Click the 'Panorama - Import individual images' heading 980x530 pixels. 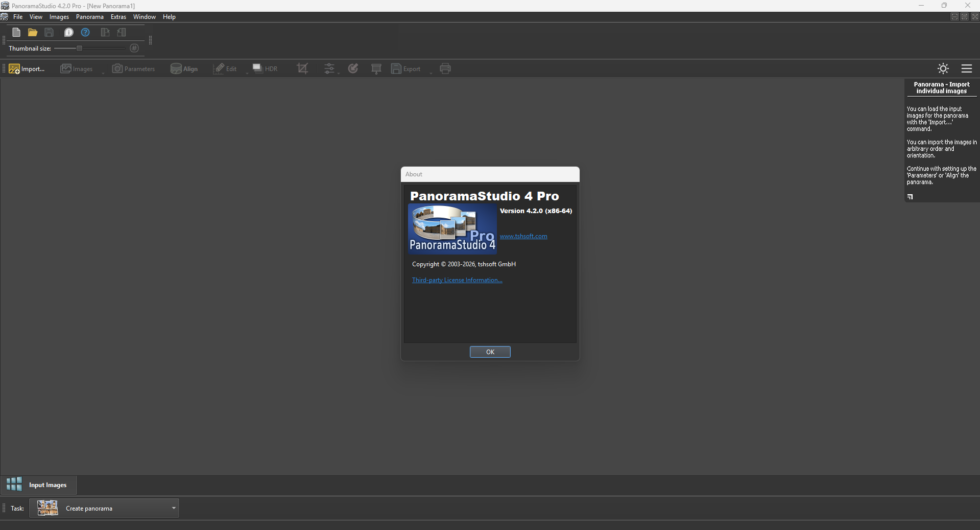(942, 87)
